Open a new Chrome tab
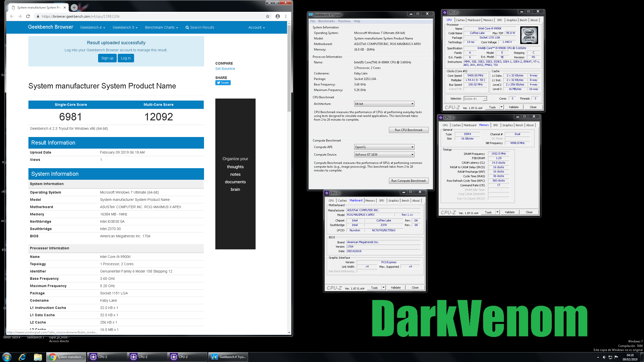 74,8
